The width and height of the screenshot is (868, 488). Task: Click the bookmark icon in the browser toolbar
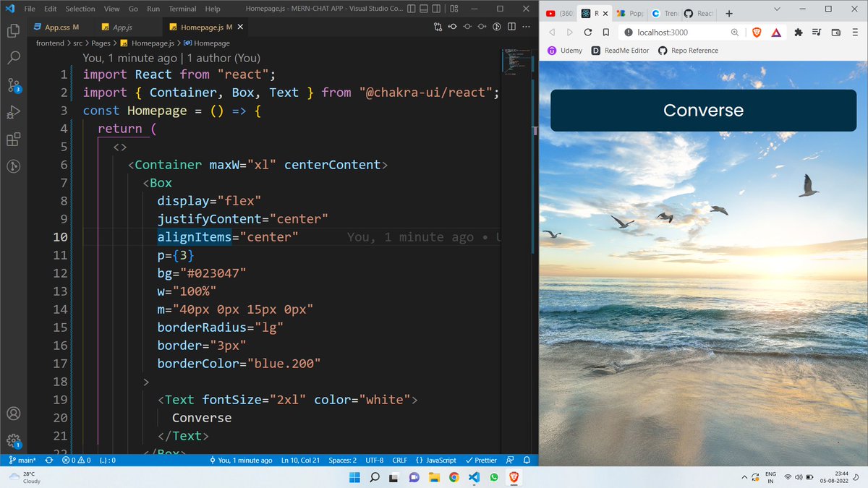[606, 33]
